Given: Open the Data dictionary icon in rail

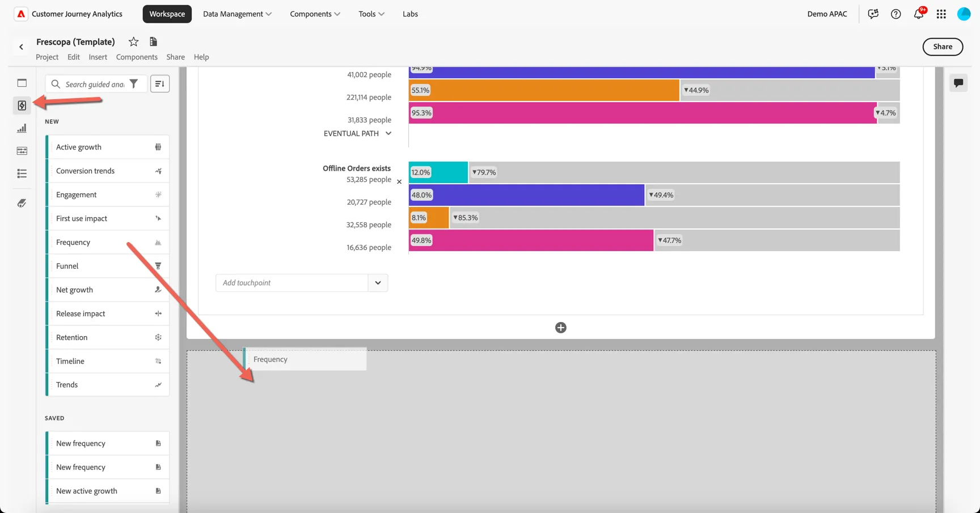Looking at the screenshot, I should click(22, 203).
